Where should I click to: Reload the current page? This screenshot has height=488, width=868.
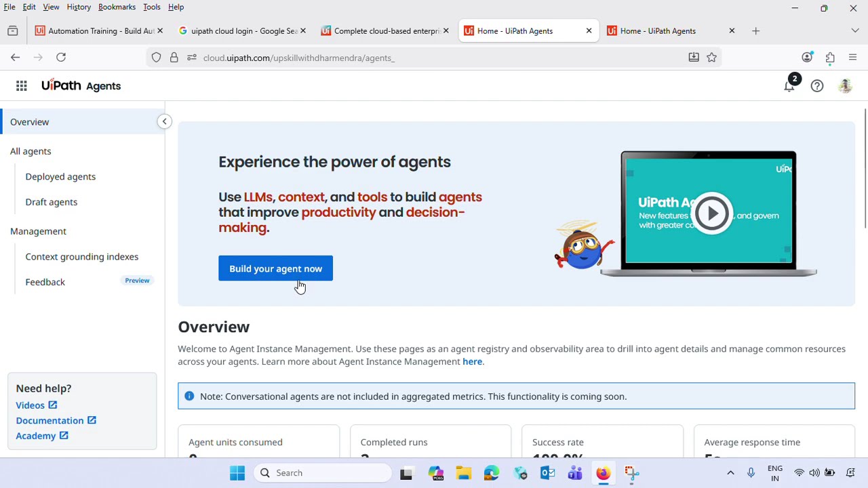click(x=61, y=58)
